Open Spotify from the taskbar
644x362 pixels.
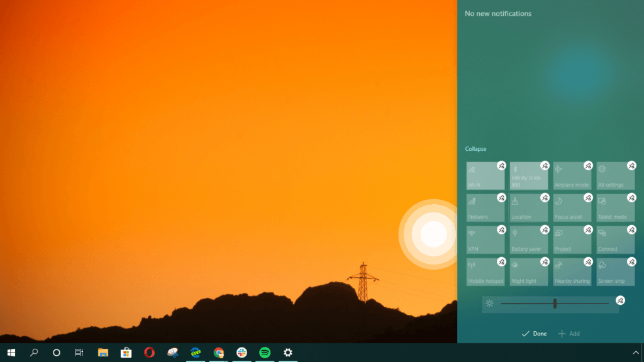click(x=264, y=353)
